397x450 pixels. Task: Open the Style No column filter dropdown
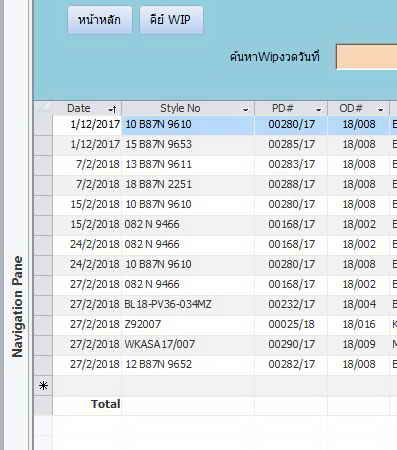[x=246, y=109]
